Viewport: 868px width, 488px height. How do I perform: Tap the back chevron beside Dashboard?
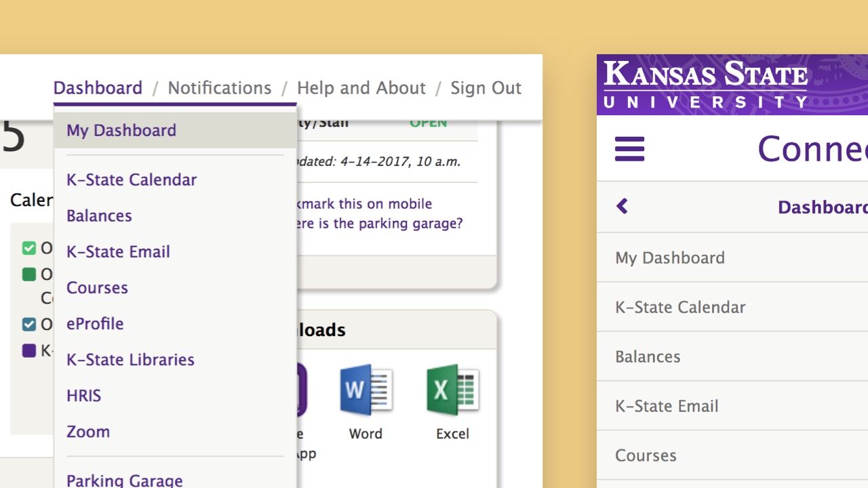pyautogui.click(x=622, y=207)
